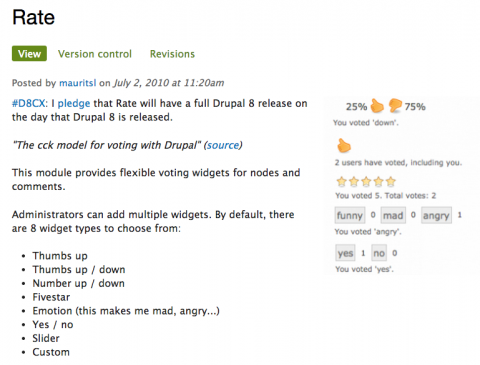Select the third star in Fivestar rating

pos(366,182)
